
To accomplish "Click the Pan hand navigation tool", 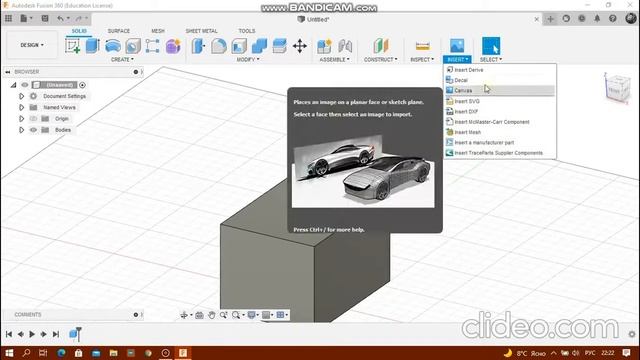I will point(211,315).
